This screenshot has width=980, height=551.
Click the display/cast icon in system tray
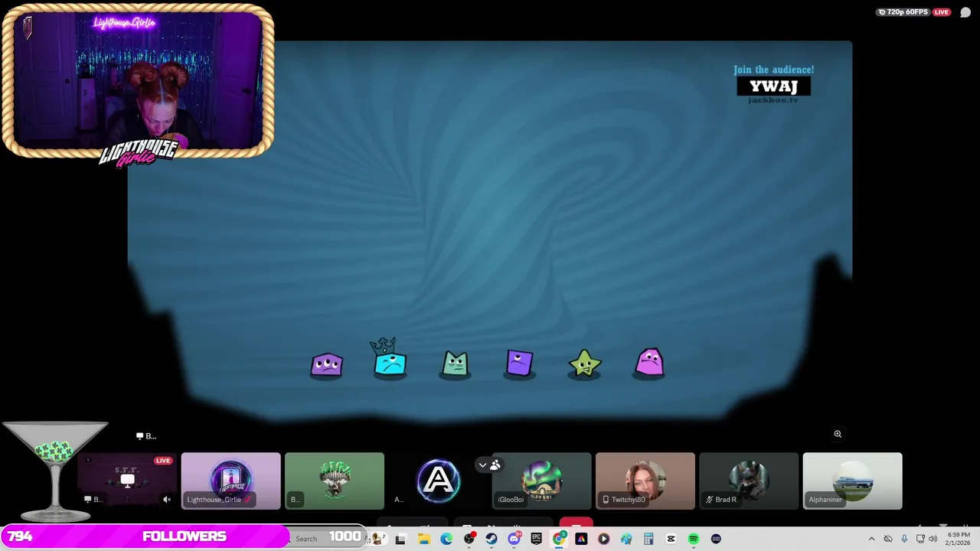(x=920, y=539)
